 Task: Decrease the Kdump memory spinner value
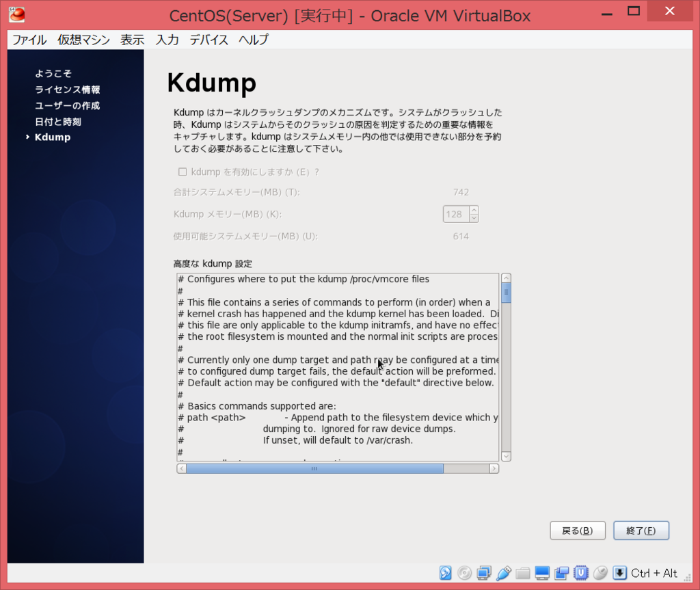tap(474, 218)
